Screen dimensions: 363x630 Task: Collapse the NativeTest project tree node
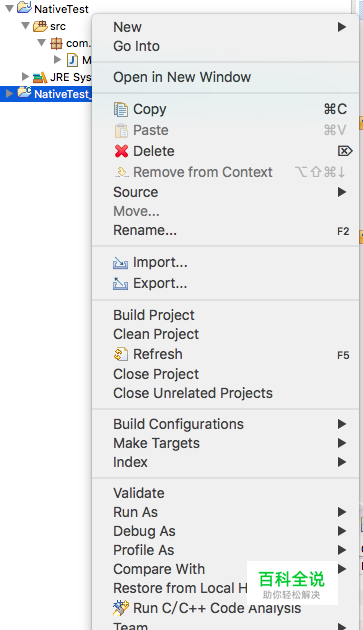point(9,8)
